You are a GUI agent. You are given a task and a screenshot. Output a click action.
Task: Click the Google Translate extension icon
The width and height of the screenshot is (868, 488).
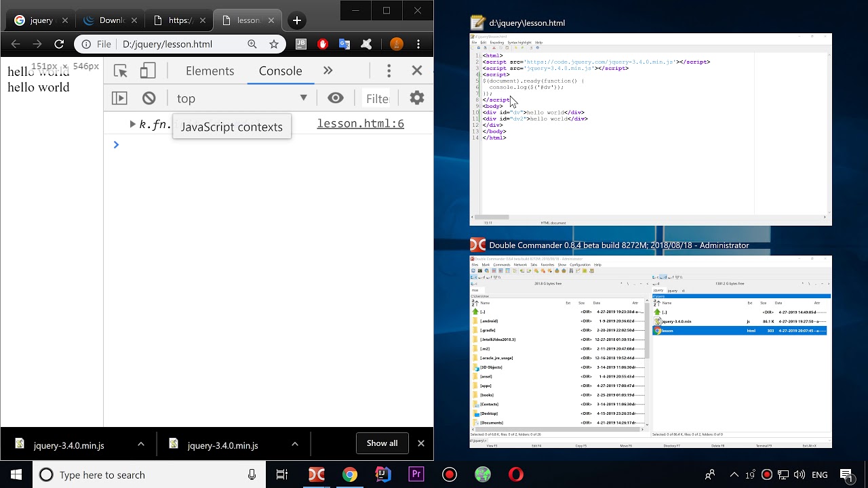[344, 44]
